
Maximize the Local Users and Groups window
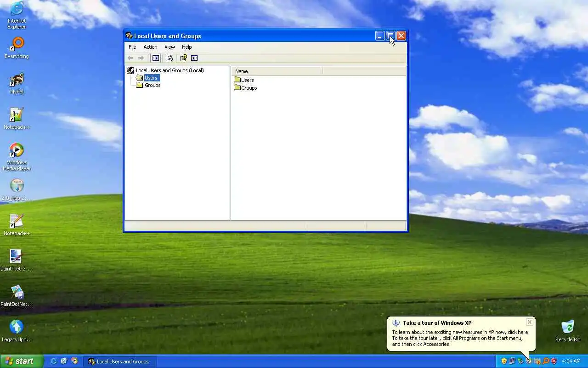tap(390, 36)
